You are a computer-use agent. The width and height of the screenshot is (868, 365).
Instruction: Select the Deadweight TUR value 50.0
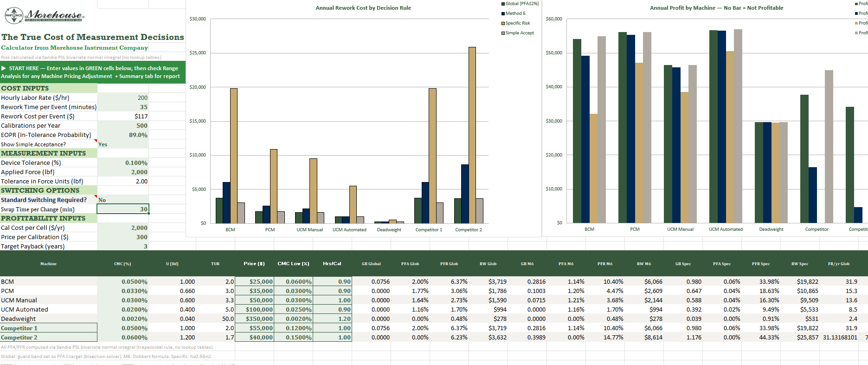pyautogui.click(x=215, y=319)
